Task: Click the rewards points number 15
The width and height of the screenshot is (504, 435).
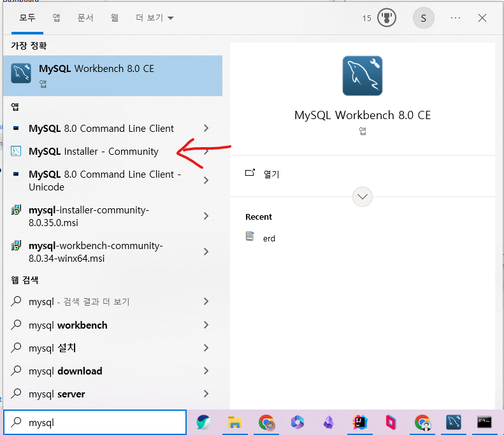Action: [x=366, y=18]
